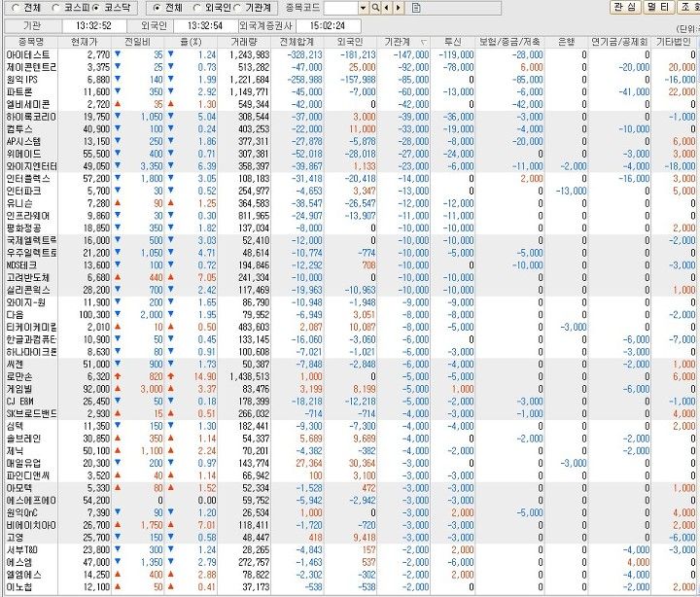Select the 솔브레인 stock name

[23, 439]
